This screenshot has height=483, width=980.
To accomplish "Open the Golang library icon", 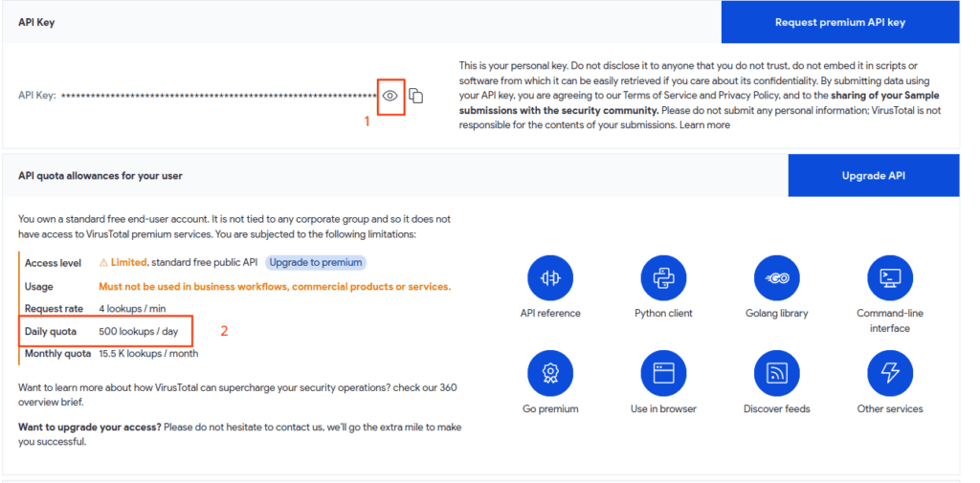I will [777, 278].
